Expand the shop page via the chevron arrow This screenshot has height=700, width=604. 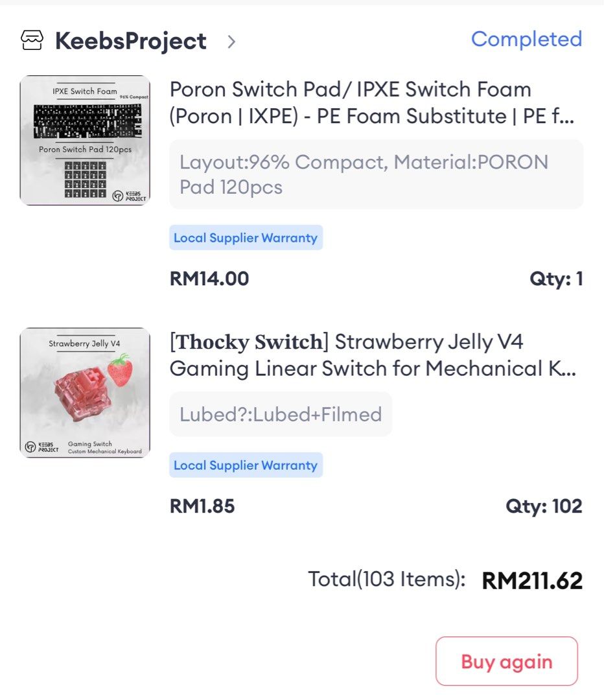(230, 41)
